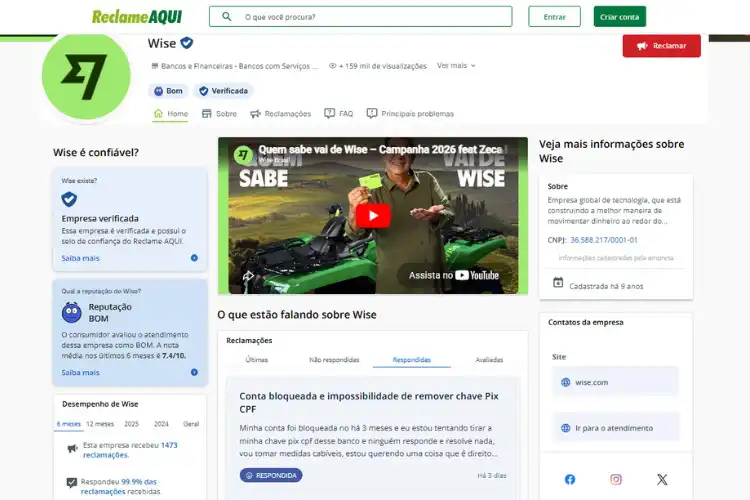The width and height of the screenshot is (750, 500).
Task: Click megaphone icon beside received complaints text
Action: pos(72,449)
